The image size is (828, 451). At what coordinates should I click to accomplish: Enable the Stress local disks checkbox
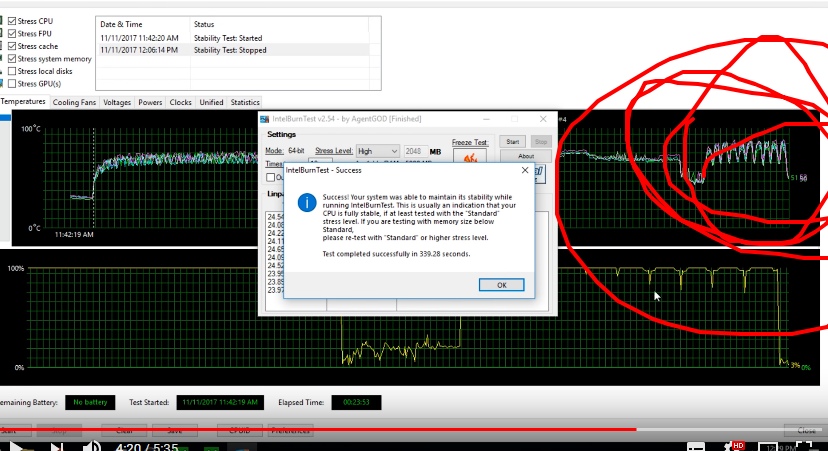(x=12, y=71)
